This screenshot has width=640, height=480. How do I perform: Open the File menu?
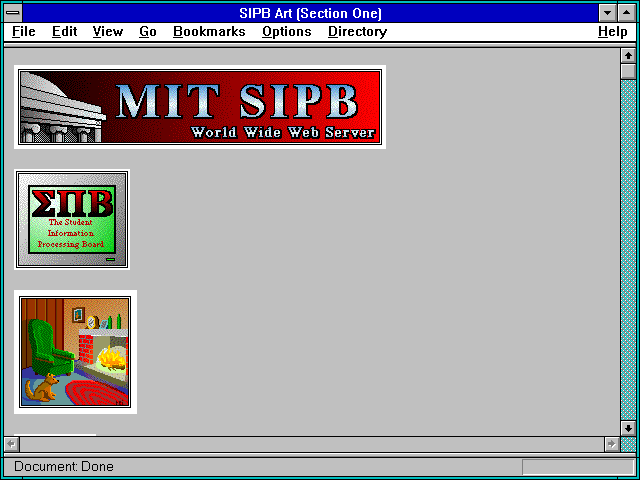coord(24,31)
